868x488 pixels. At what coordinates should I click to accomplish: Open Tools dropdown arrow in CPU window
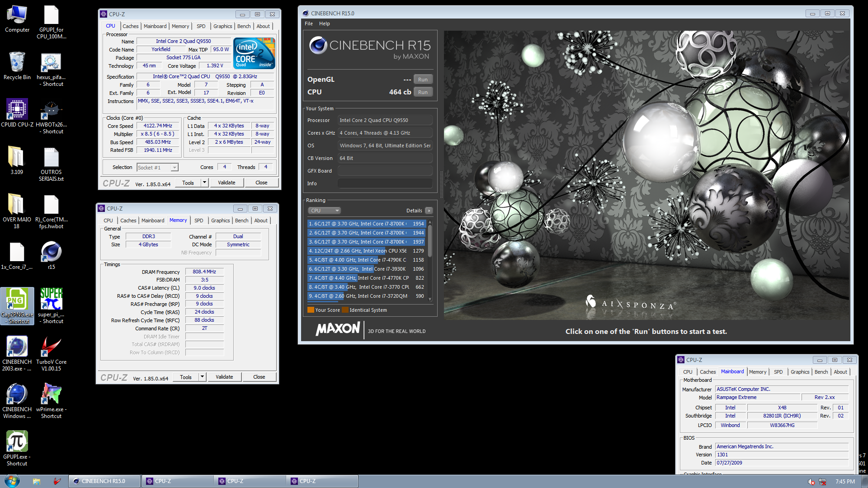(x=204, y=183)
